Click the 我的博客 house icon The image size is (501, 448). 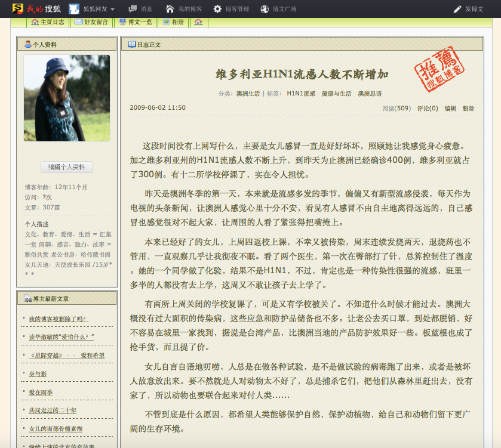[x=170, y=9]
